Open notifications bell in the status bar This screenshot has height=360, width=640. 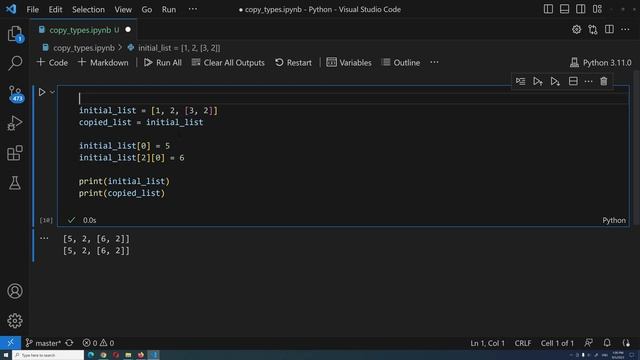[607, 343]
